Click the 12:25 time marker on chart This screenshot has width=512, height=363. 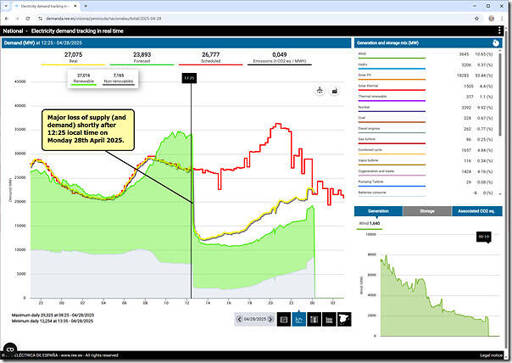[189, 78]
